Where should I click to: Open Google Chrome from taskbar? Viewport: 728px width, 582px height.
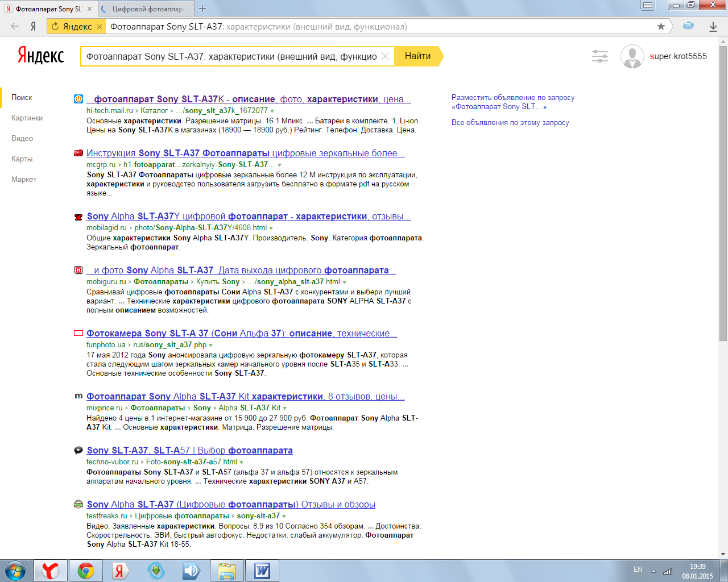point(86,570)
